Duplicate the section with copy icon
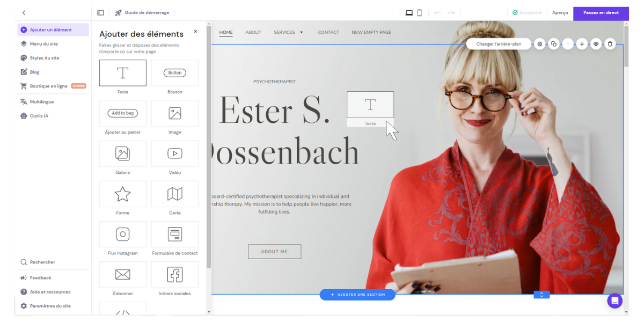The image size is (644, 322). tap(554, 44)
